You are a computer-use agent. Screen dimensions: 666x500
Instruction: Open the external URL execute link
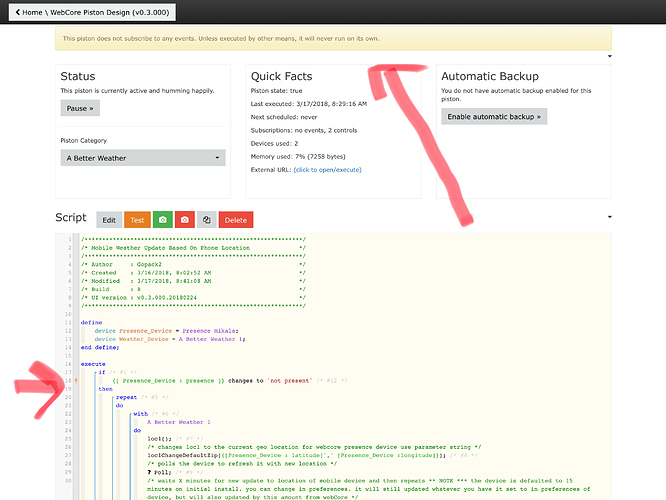(x=327, y=169)
